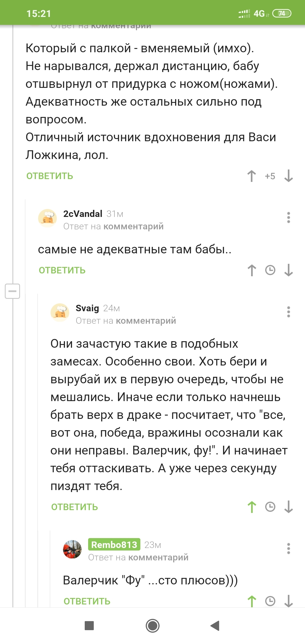Open options menu for Svaig's comment
Screen dimensions: 305x644
pos(288,312)
